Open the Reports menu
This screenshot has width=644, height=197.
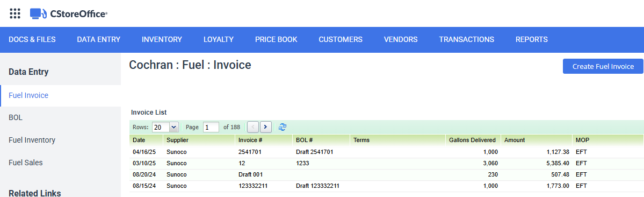coord(531,39)
